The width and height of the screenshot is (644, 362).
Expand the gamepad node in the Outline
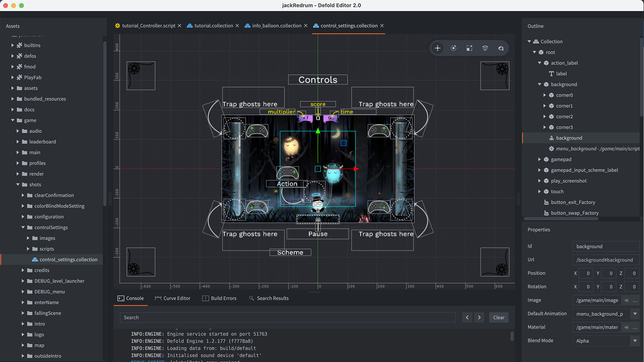pyautogui.click(x=540, y=159)
